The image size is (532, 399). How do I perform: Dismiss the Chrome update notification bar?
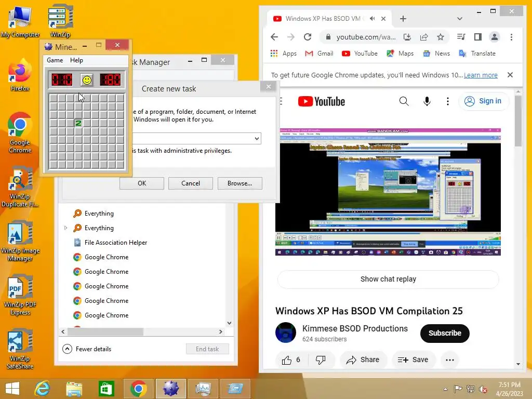tap(510, 75)
